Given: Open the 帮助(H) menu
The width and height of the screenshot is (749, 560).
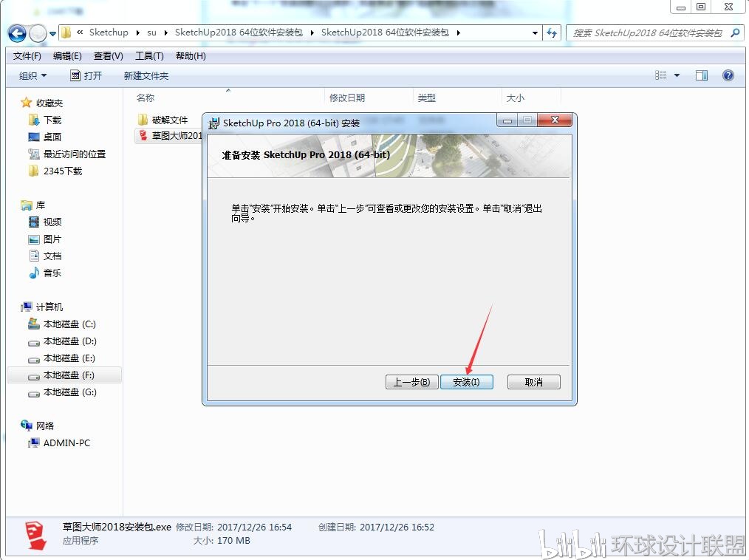Looking at the screenshot, I should [x=191, y=56].
